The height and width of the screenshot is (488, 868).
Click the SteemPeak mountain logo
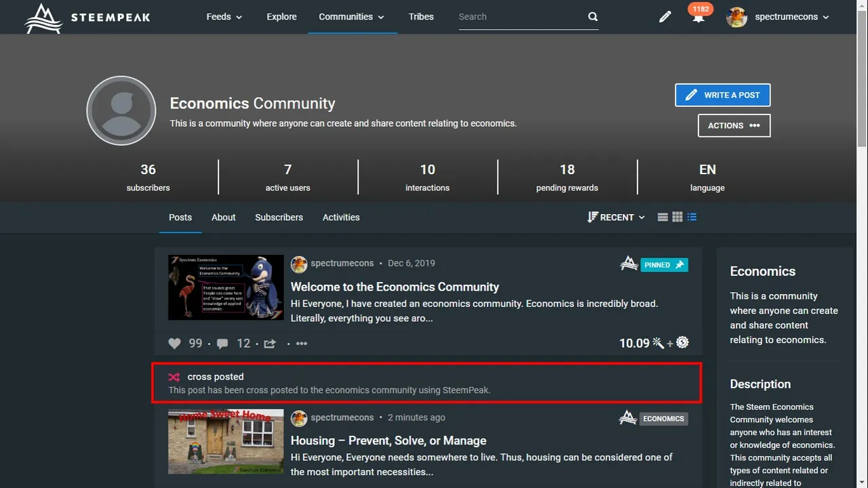tap(43, 18)
